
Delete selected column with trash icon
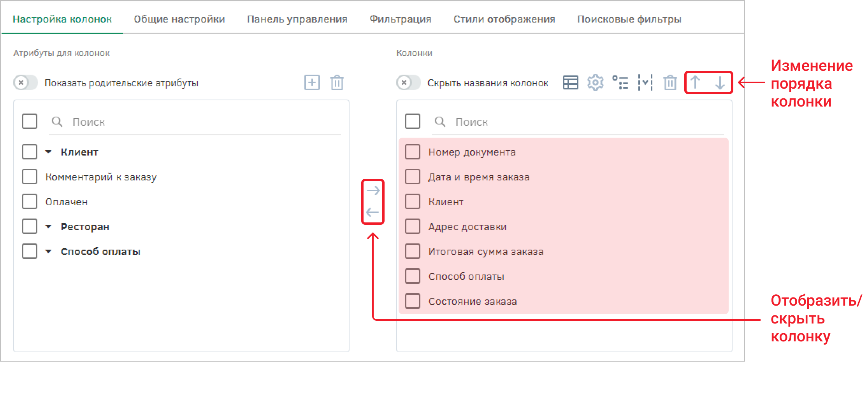click(670, 82)
